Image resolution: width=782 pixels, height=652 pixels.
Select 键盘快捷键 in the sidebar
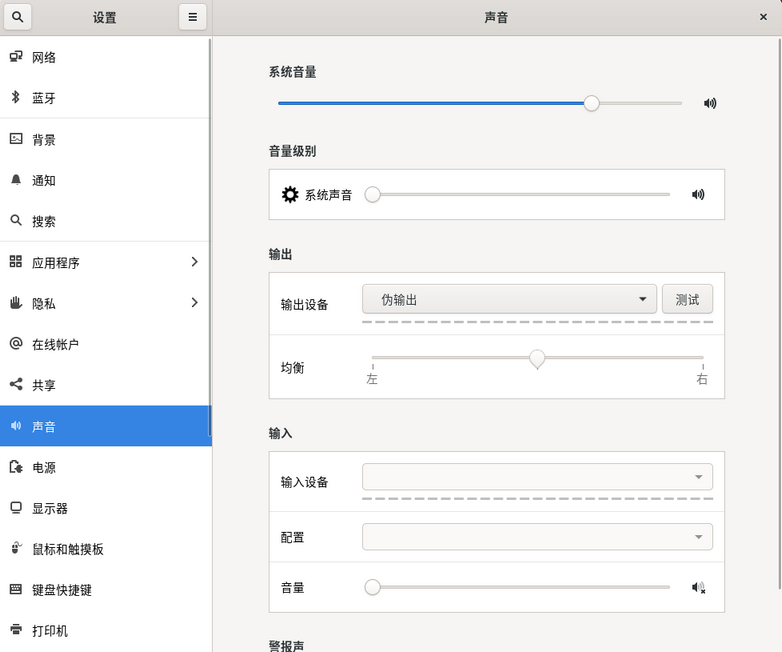coord(62,590)
